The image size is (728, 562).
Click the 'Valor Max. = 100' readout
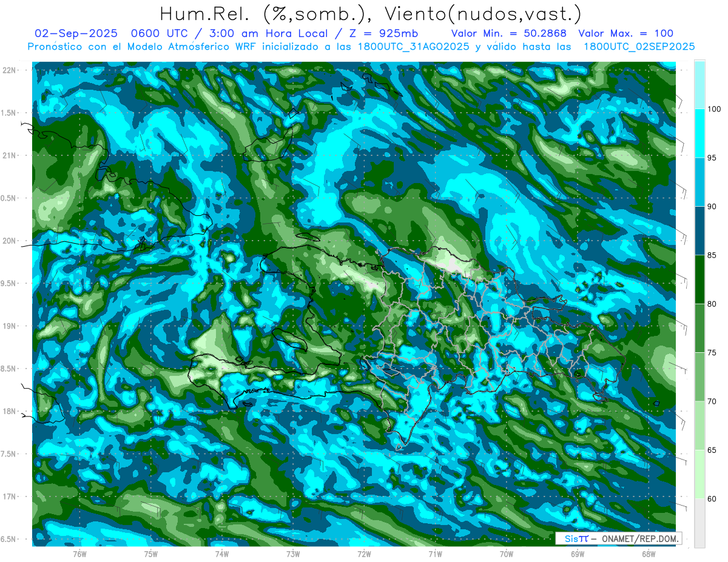pos(626,33)
